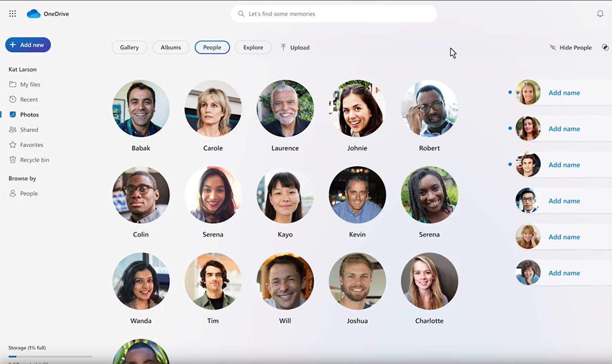Click the storage usage bar
This screenshot has height=364, width=612.
[50, 356]
